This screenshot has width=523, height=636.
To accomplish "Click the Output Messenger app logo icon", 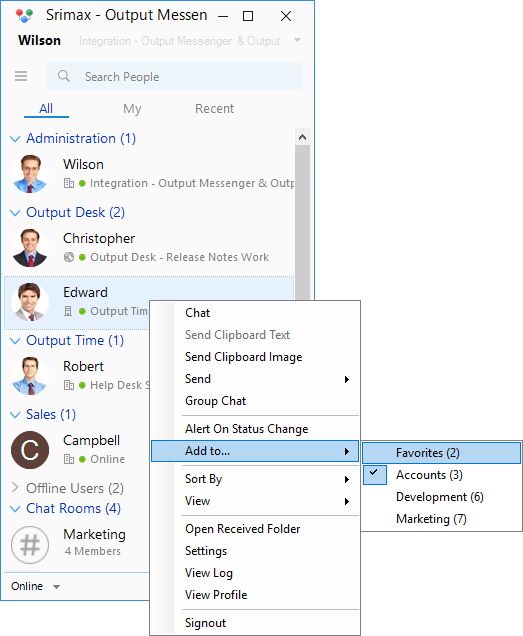I will [x=24, y=15].
